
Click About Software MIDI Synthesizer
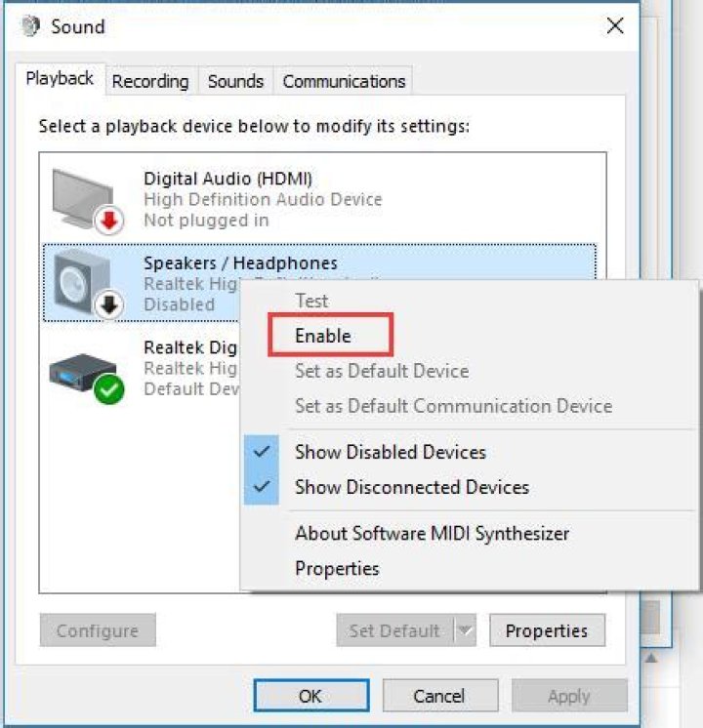[432, 533]
